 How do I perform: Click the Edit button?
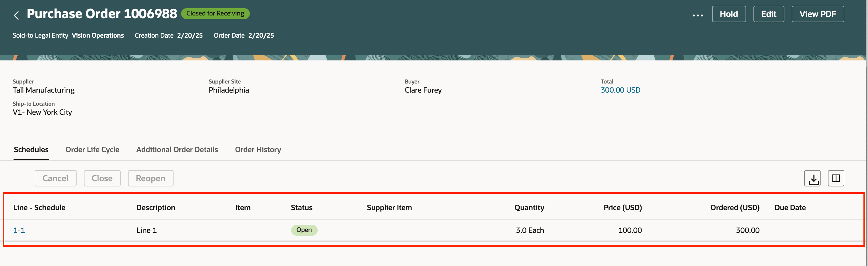point(768,14)
